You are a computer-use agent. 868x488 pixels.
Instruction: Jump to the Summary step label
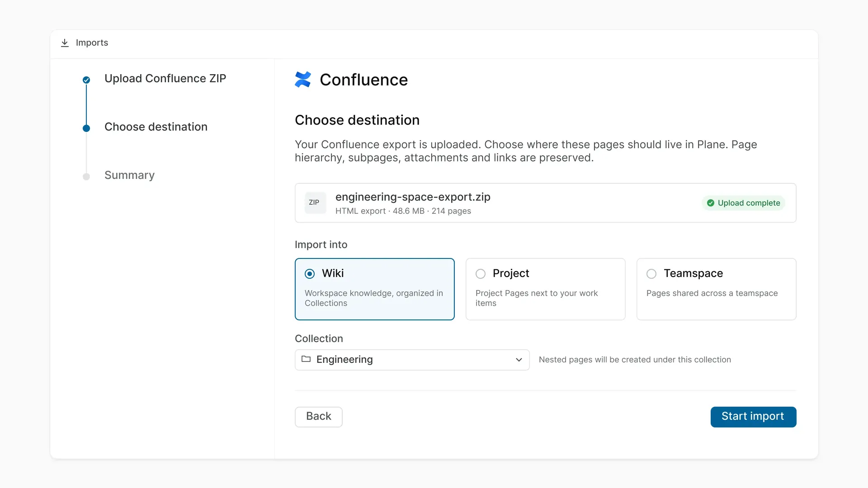pyautogui.click(x=129, y=175)
